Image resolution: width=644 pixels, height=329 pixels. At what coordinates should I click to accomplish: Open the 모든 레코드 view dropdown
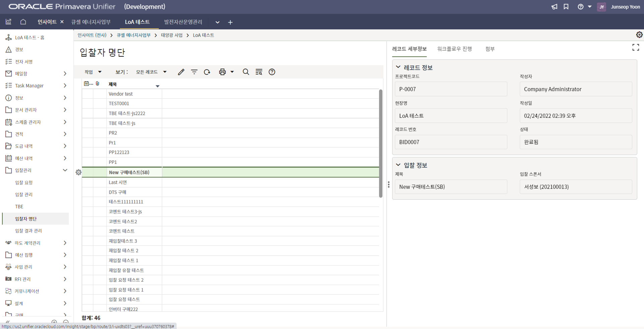151,72
